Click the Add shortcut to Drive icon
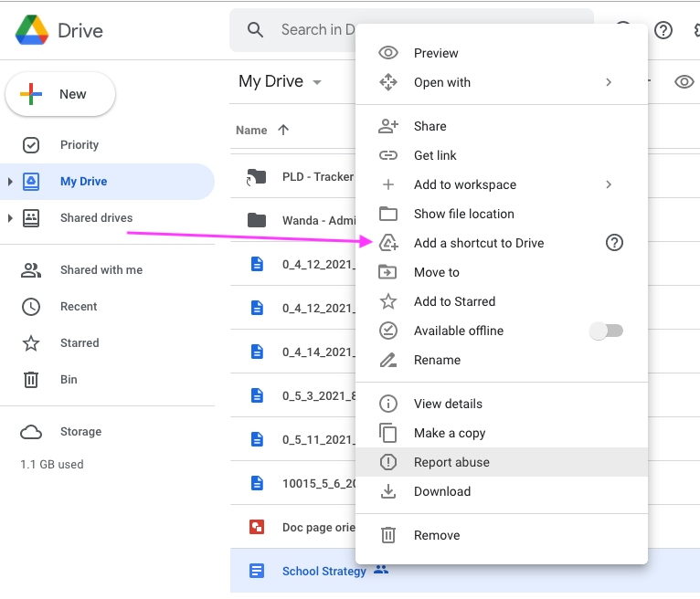Screen dimensions: 700x599 [388, 243]
